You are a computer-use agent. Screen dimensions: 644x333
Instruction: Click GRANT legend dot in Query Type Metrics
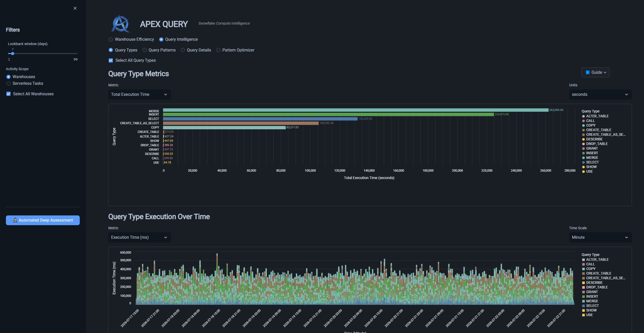click(583, 149)
